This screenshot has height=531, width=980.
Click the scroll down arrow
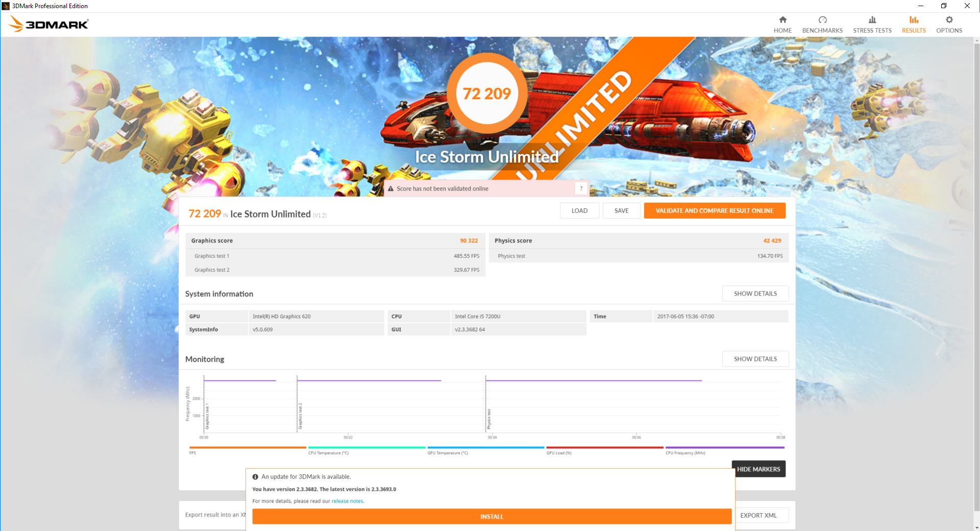pyautogui.click(x=976, y=527)
